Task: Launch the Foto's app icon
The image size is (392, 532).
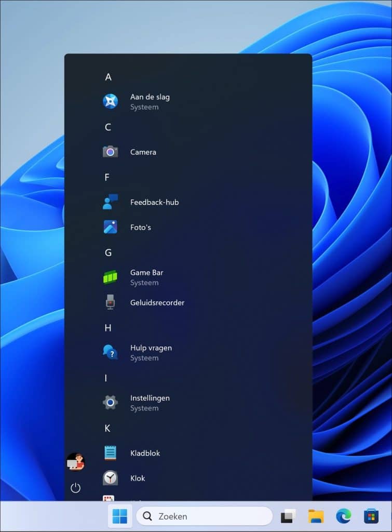Action: click(x=110, y=227)
